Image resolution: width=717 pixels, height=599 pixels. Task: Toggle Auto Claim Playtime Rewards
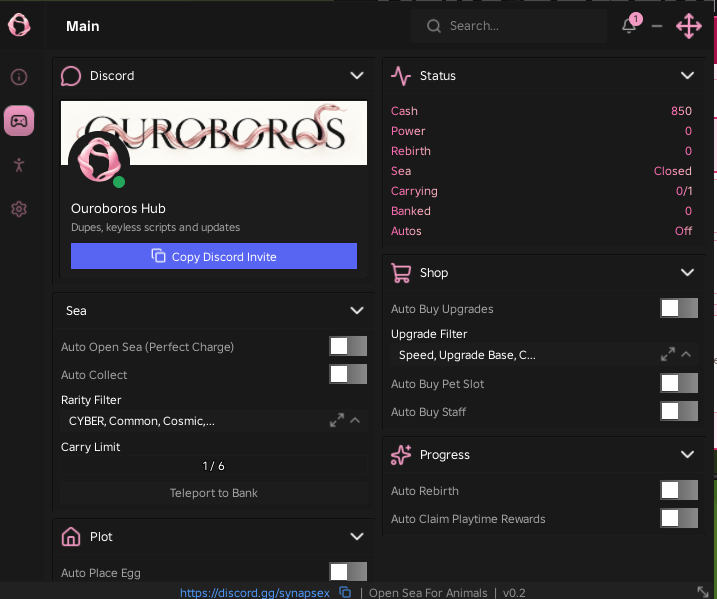point(679,518)
